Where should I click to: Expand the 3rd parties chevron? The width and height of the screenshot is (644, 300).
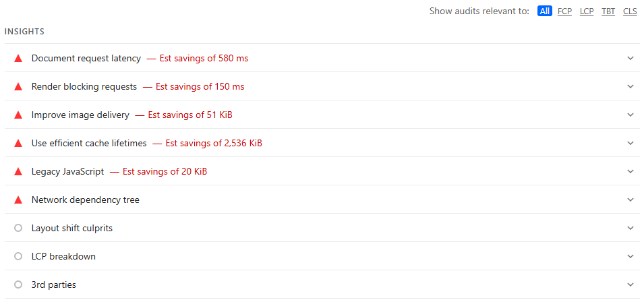tap(631, 285)
